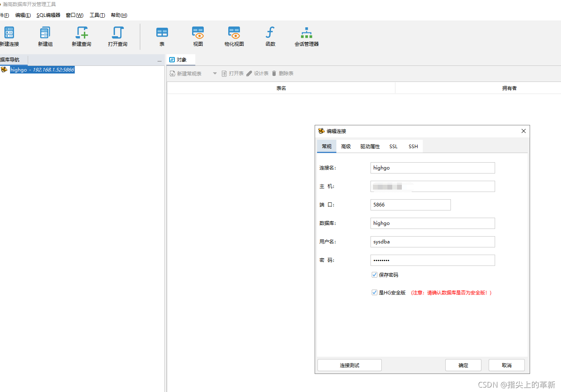Select the 常规 tab in dialog
Screen dimensions: 561x392
click(327, 147)
